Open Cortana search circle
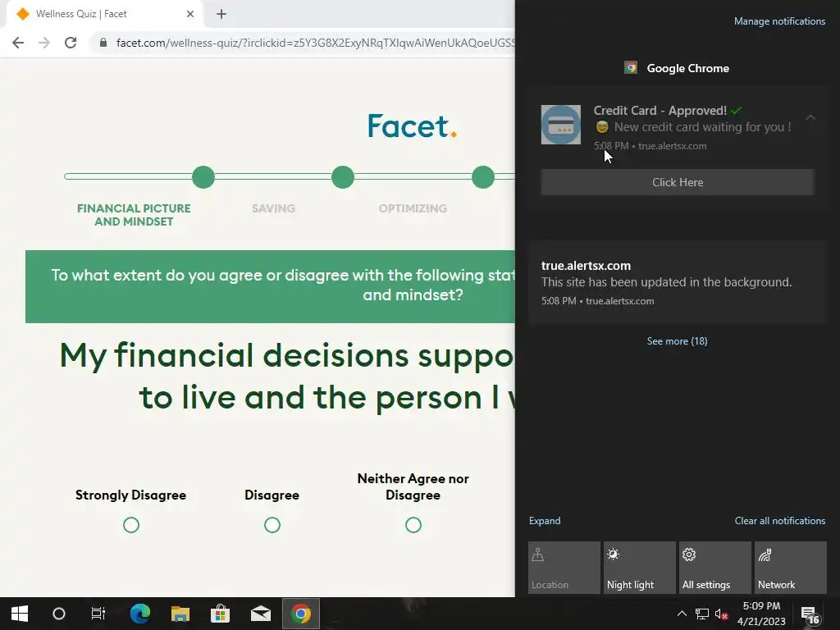Image resolution: width=840 pixels, height=630 pixels. (x=59, y=614)
